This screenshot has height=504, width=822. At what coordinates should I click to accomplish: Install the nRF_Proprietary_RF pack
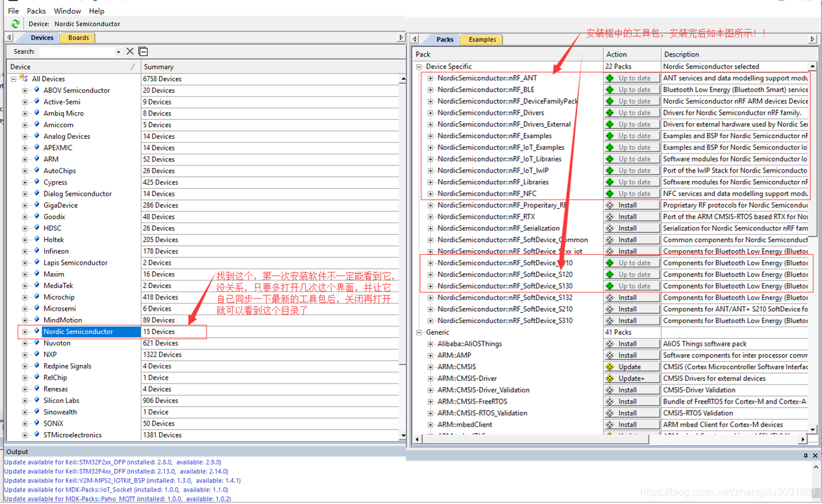click(632, 205)
